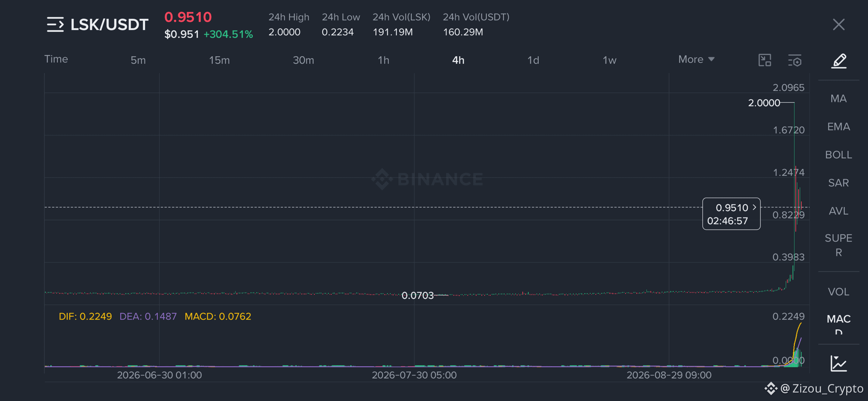Click the line chart icon in the sidebar

coord(838,363)
